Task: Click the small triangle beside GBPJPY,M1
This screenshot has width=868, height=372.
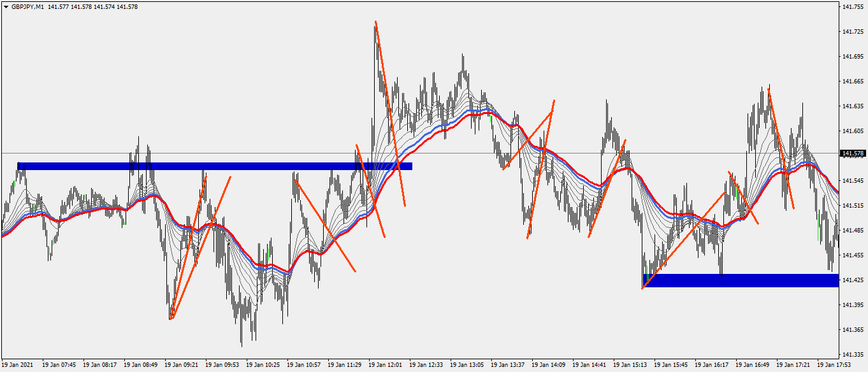Action: (6, 6)
